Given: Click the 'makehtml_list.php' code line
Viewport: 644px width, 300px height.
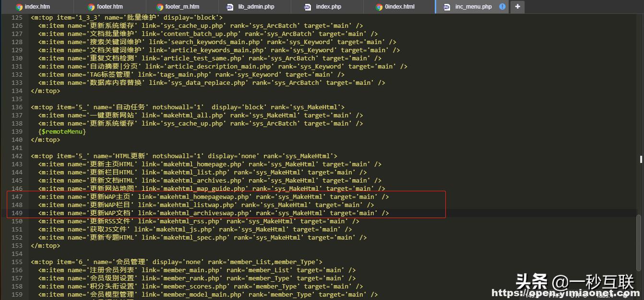Looking at the screenshot, I should 203,172.
